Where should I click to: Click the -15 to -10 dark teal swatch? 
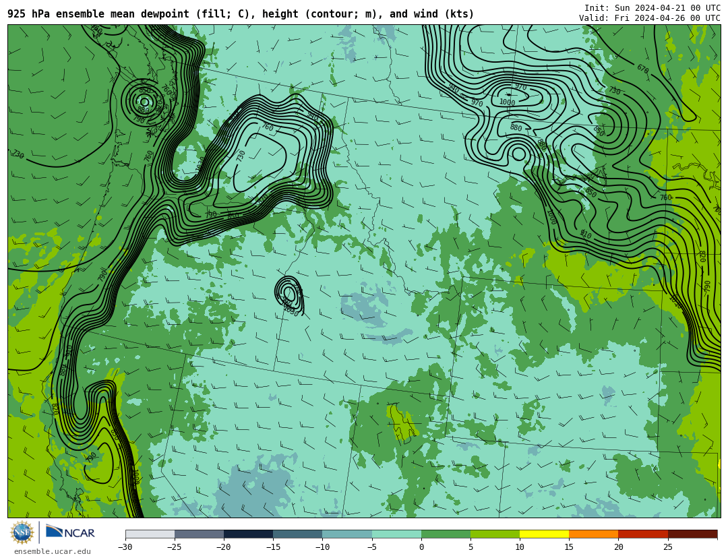pyautogui.click(x=298, y=534)
